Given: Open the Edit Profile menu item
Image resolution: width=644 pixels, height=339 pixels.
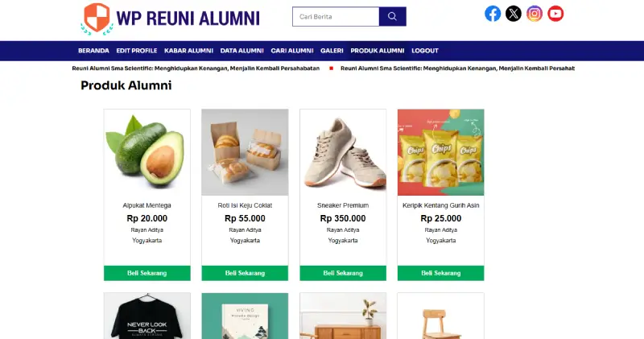Looking at the screenshot, I should pos(137,51).
